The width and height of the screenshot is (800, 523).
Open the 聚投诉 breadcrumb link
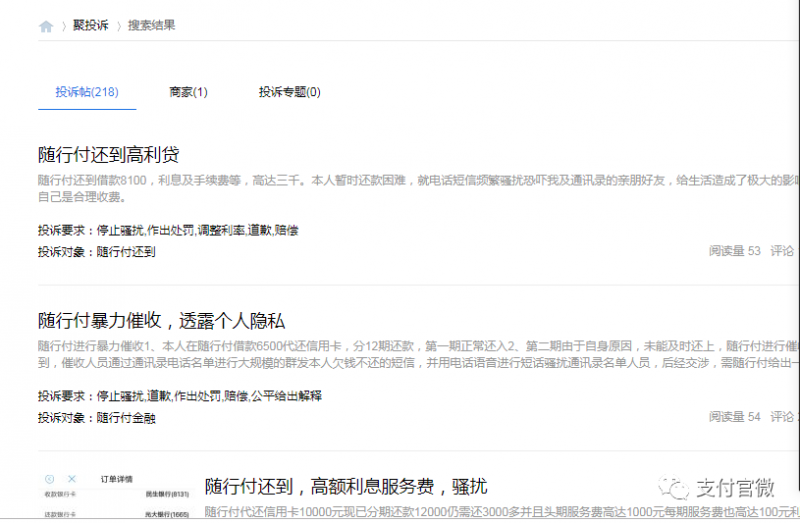pos(91,25)
